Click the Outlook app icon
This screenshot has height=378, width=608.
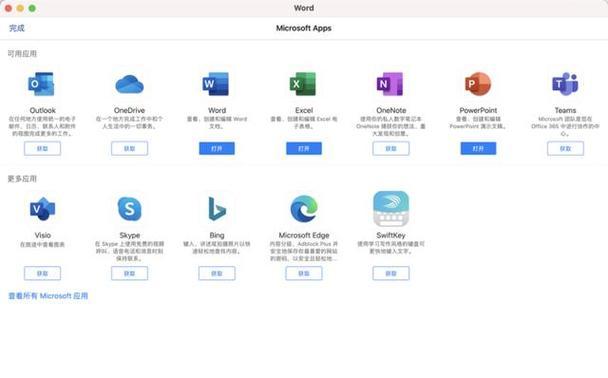(x=41, y=84)
